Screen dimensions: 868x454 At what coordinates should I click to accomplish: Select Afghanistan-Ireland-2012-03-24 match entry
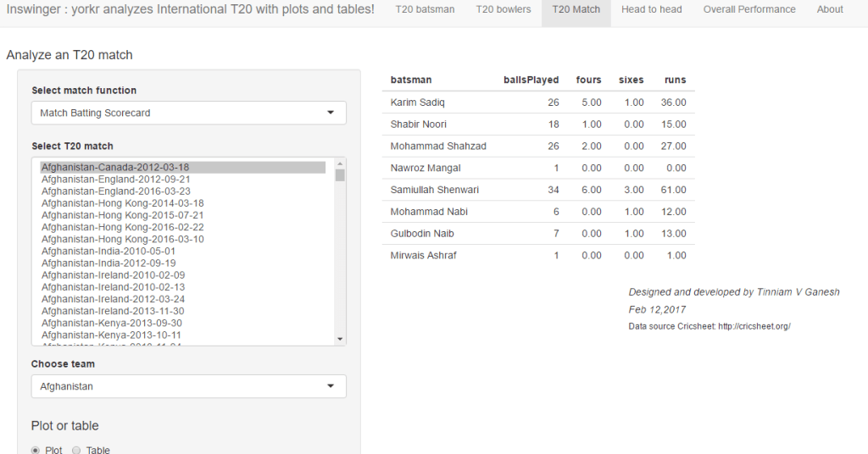[x=114, y=299]
